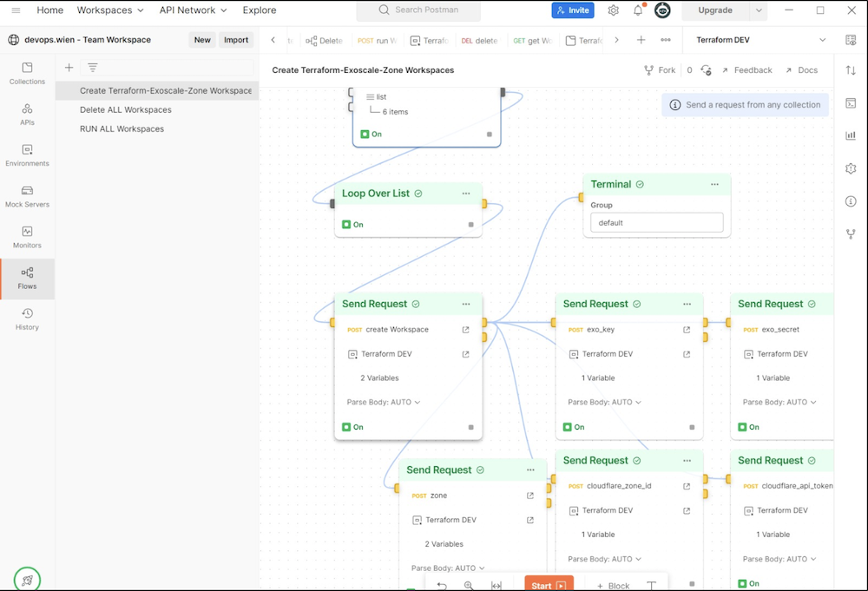Viewport: 868px width, 591px height.
Task: Switch to the Delete flow tab
Action: pyautogui.click(x=325, y=41)
